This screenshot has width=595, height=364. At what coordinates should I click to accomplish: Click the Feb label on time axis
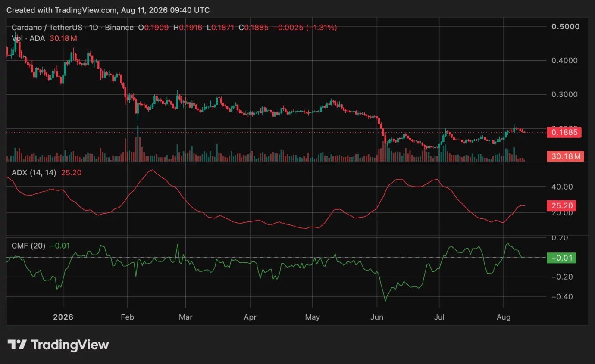point(128,317)
